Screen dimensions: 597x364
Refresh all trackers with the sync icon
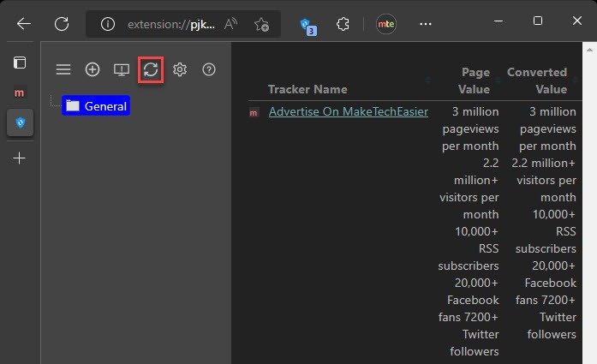click(151, 69)
